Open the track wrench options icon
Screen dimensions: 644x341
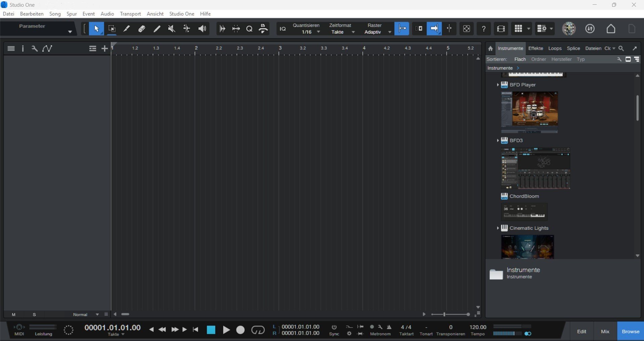(34, 49)
